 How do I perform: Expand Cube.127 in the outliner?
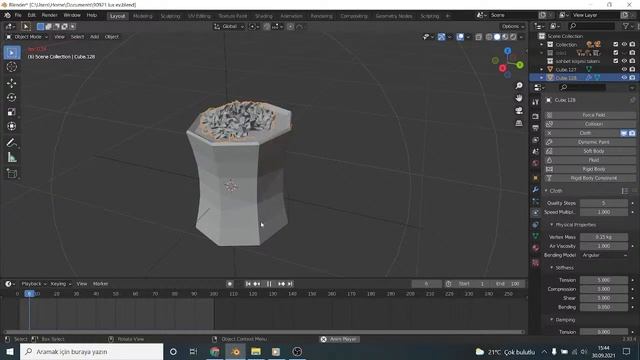542,69
